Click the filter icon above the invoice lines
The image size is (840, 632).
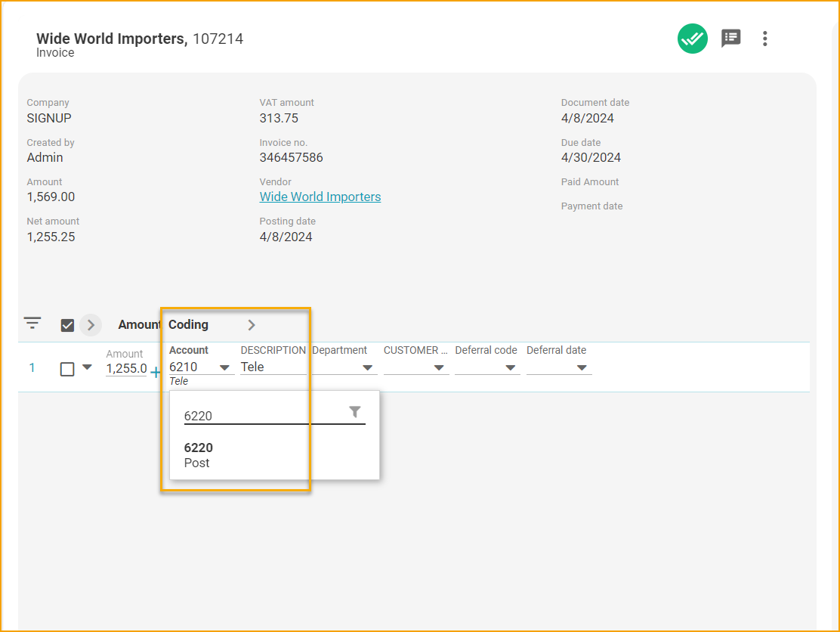[32, 323]
